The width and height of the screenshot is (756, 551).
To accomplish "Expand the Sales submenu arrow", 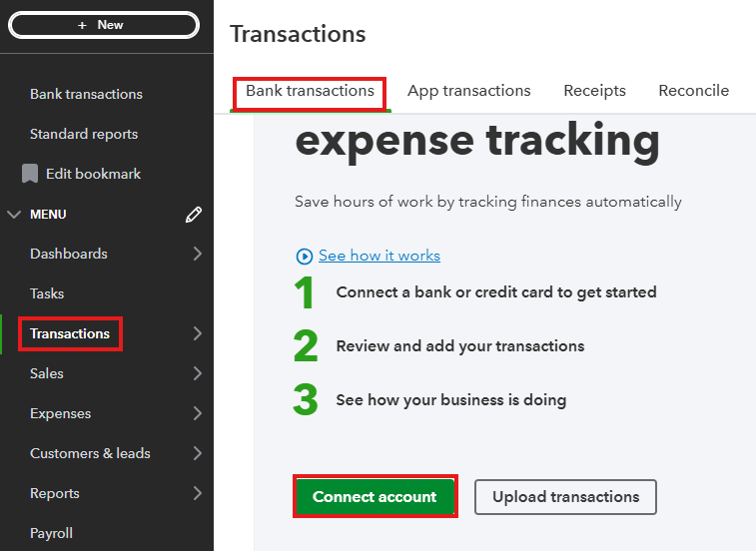I will 197,373.
